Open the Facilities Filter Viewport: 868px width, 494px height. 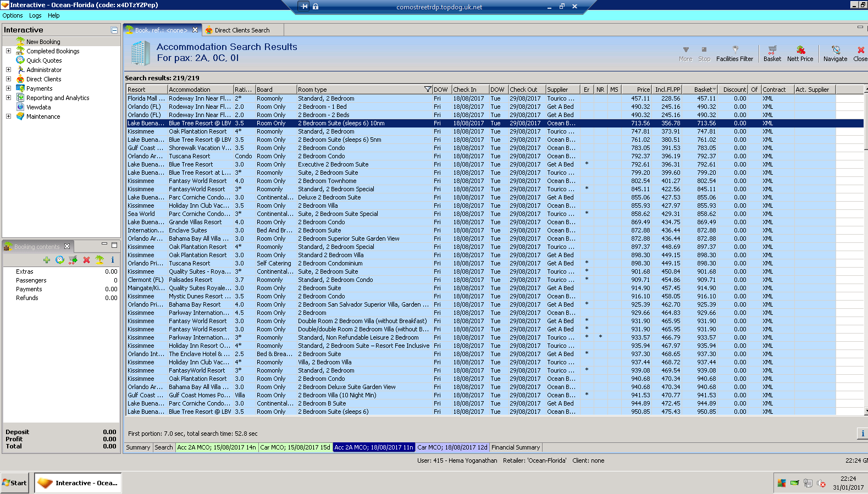coord(734,54)
